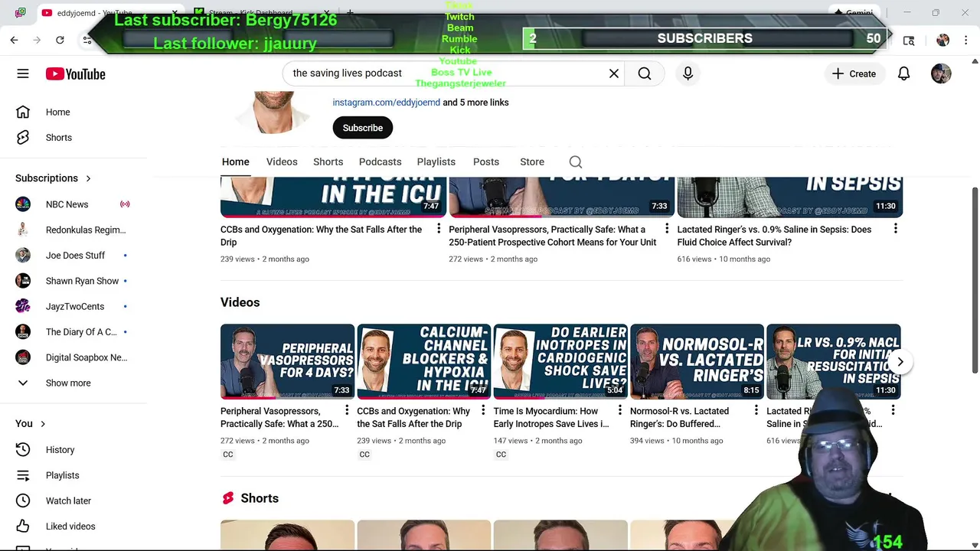Switch to the Posts tab
980x551 pixels.
[x=485, y=161]
